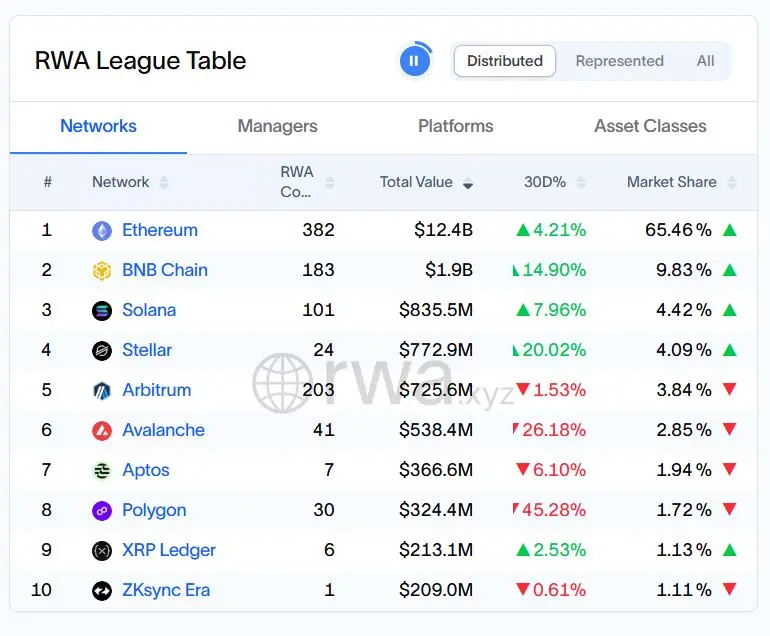The image size is (770, 636).
Task: Click the BNB Chain logo icon
Action: [x=102, y=271]
